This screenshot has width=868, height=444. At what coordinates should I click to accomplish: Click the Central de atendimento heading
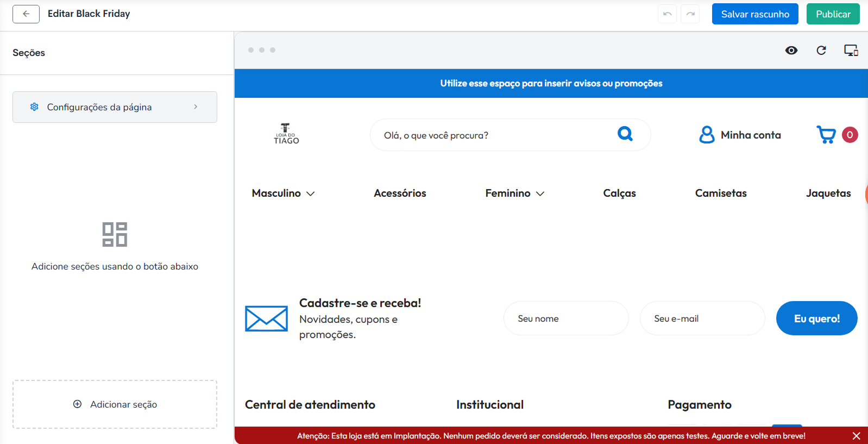(310, 405)
